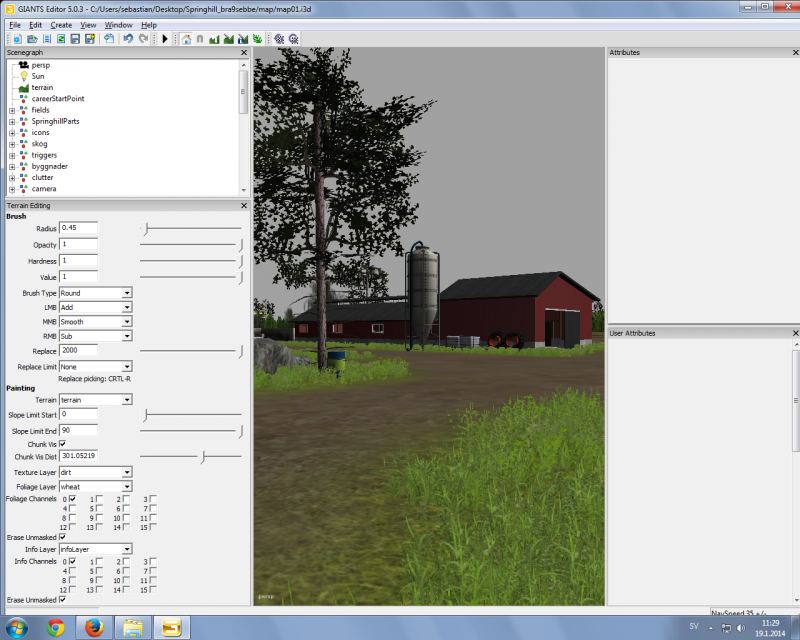This screenshot has width=800, height=640.
Task: Click the green terrain node icon
Action: click(x=23, y=88)
